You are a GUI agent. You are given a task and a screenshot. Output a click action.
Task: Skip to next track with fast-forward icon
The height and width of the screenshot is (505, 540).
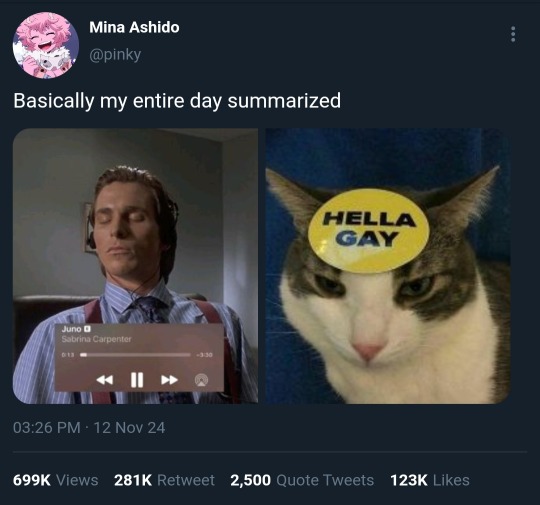click(169, 380)
